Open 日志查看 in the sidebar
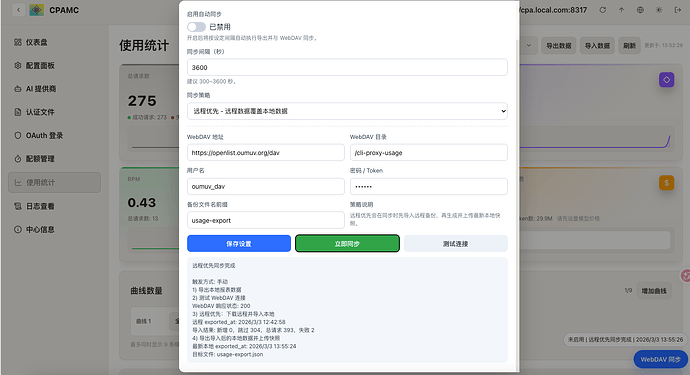 coord(54,206)
